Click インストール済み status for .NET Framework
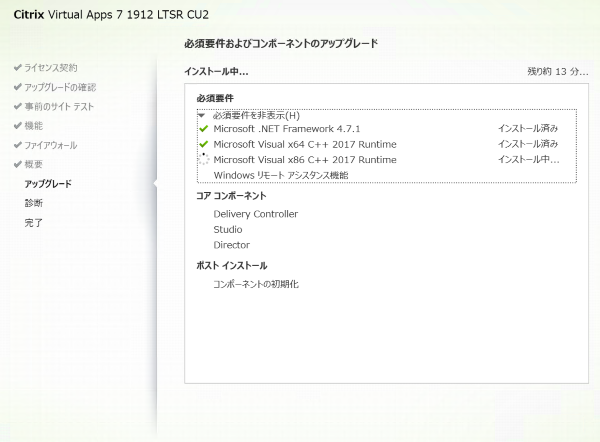 pos(528,128)
